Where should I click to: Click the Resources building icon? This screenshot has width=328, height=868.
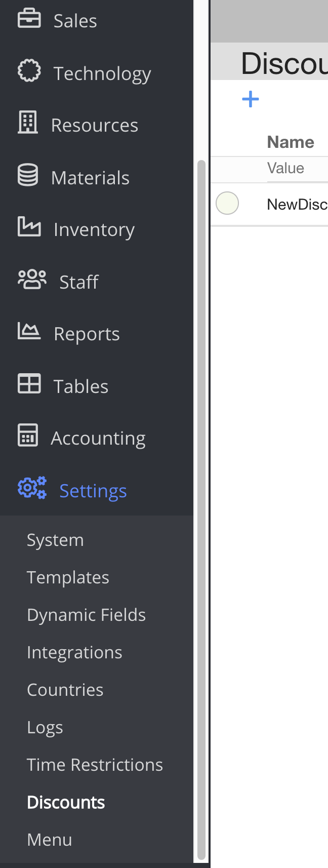click(x=28, y=123)
